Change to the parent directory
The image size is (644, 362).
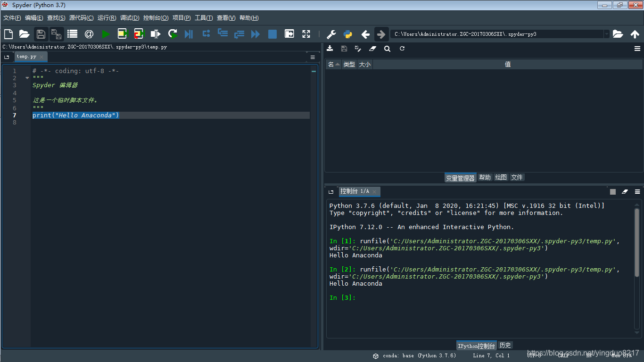635,34
